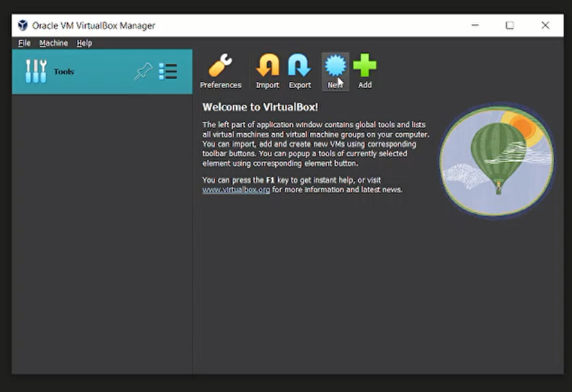Open the Machine menu
Screen dimensions: 572x392
[54, 43]
